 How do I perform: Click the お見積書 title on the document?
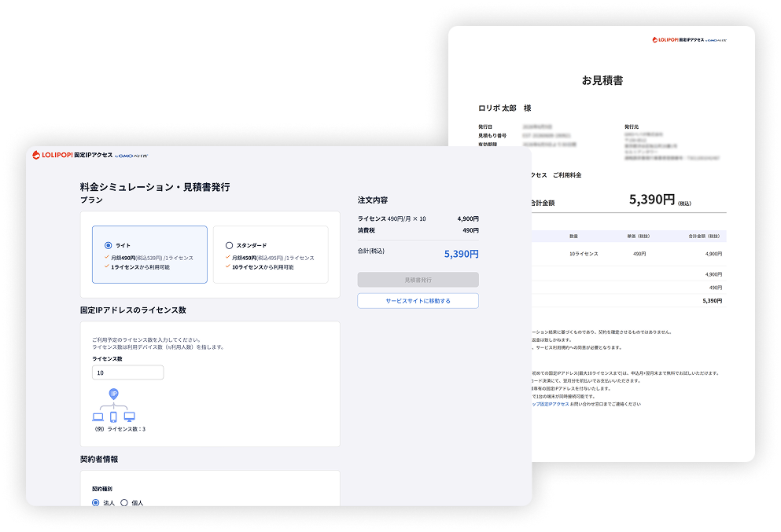(602, 80)
